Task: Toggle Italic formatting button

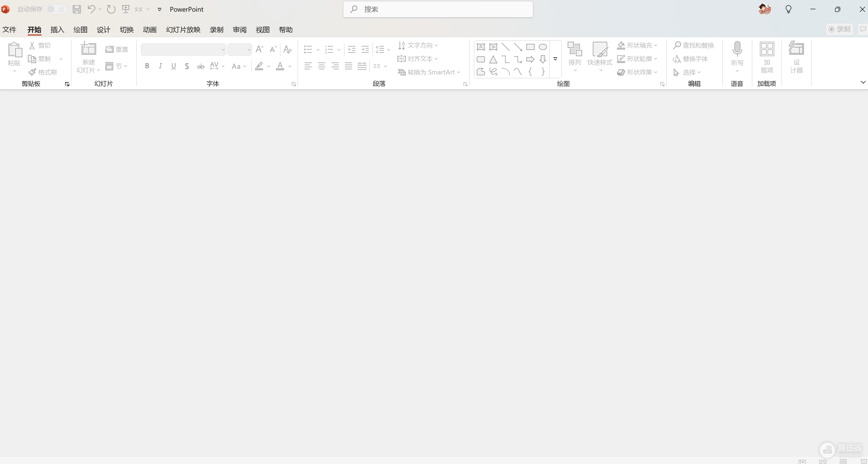Action: pyautogui.click(x=160, y=66)
